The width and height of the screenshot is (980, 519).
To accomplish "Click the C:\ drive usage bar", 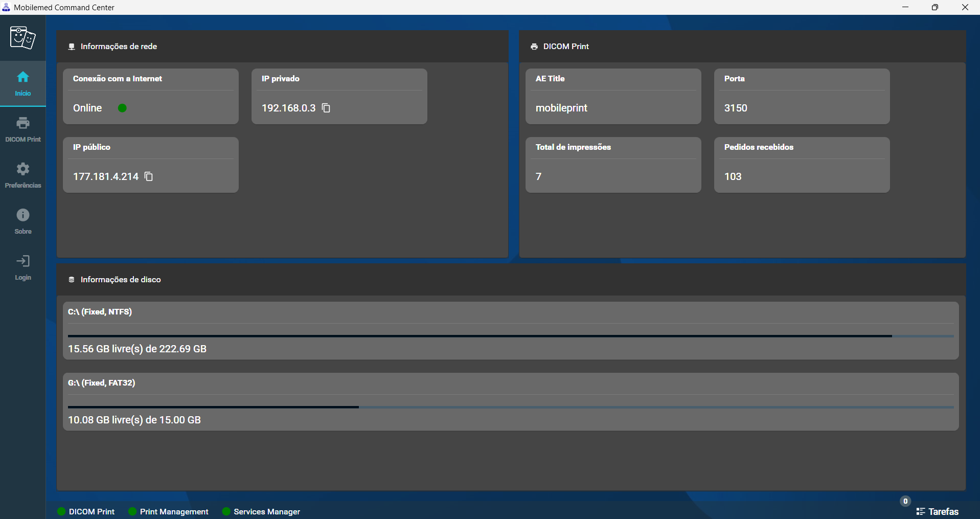I will (511, 336).
